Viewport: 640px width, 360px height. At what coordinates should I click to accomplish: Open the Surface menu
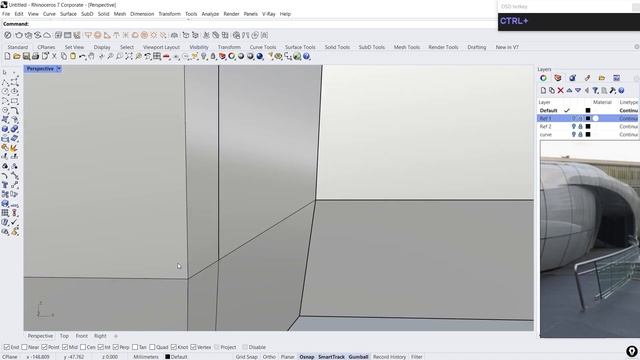pyautogui.click(x=68, y=14)
